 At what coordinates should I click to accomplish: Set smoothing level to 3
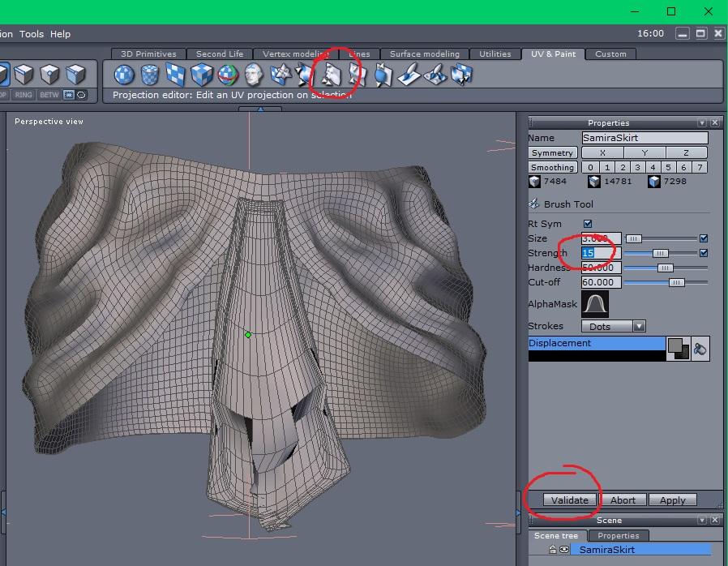click(x=637, y=167)
